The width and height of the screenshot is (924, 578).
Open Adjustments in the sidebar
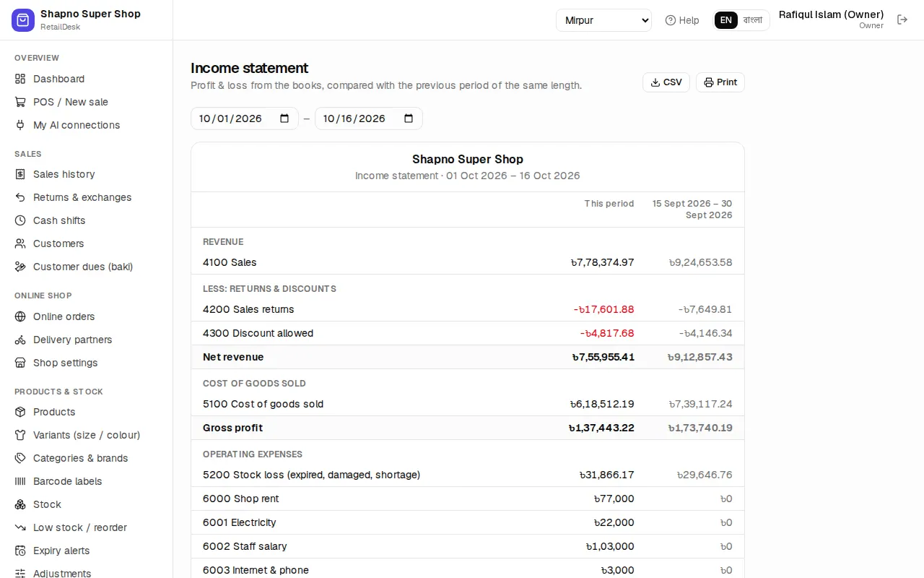click(x=87, y=573)
